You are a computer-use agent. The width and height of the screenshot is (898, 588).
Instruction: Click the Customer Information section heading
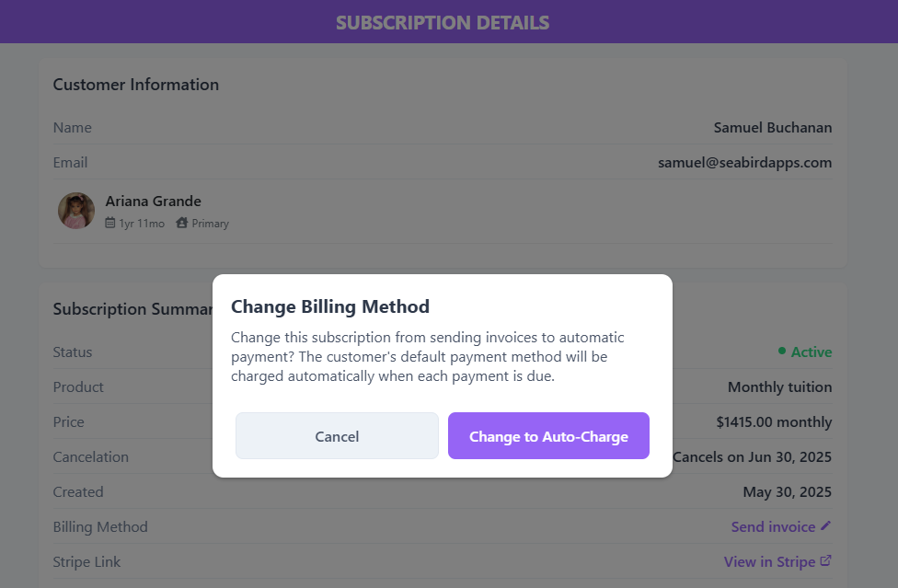[136, 85]
